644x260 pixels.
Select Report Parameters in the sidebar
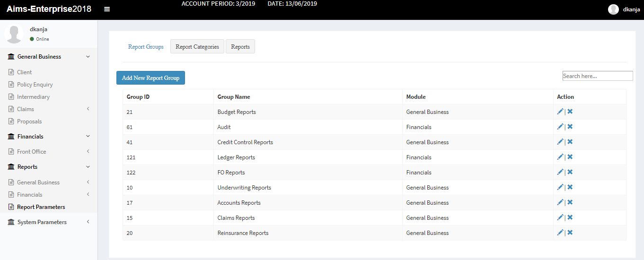(41, 207)
